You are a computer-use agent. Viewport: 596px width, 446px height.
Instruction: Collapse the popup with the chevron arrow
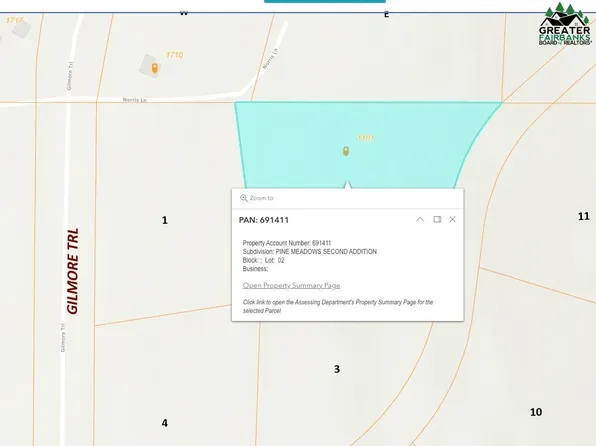point(420,219)
